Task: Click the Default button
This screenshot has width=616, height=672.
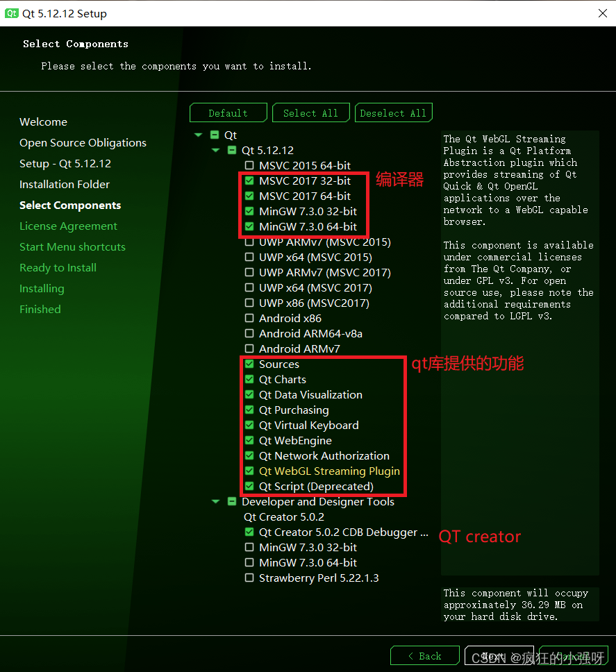Action: tap(228, 112)
